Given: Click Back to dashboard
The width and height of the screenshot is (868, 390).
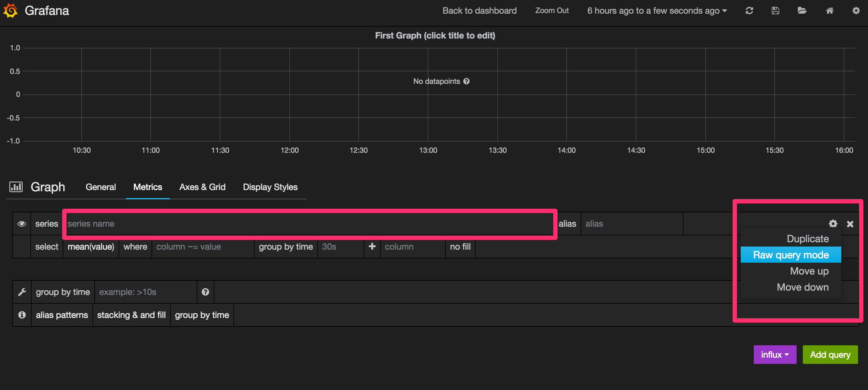Looking at the screenshot, I should click(x=479, y=11).
